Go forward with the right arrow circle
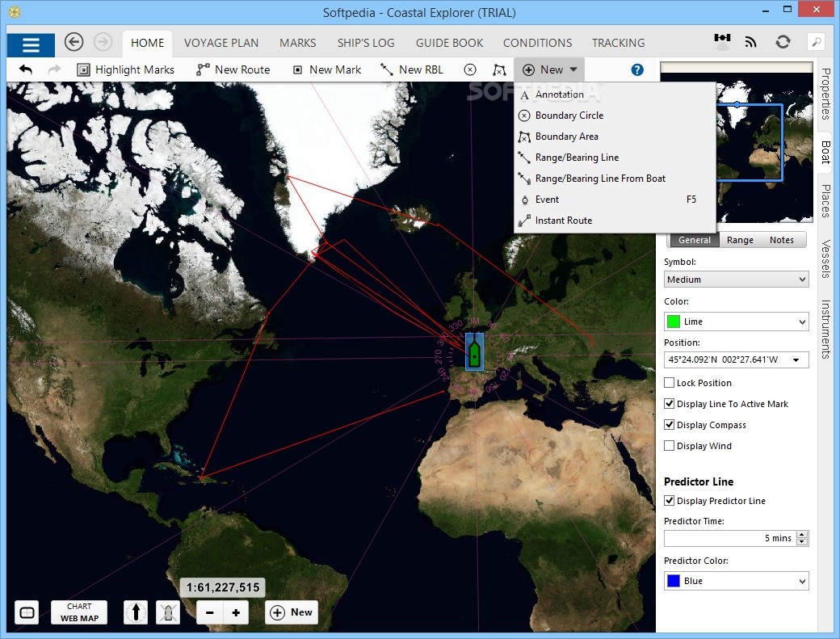The height and width of the screenshot is (639, 840). tap(103, 42)
